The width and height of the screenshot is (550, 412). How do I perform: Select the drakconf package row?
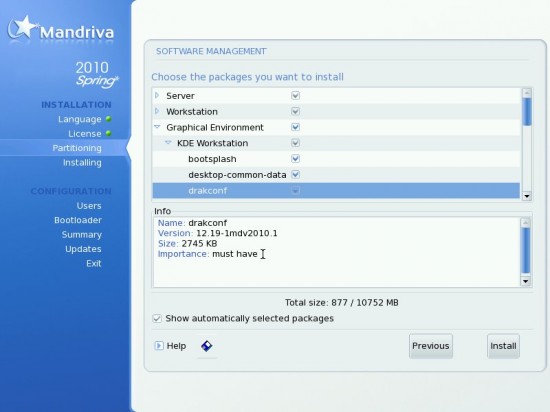point(336,190)
